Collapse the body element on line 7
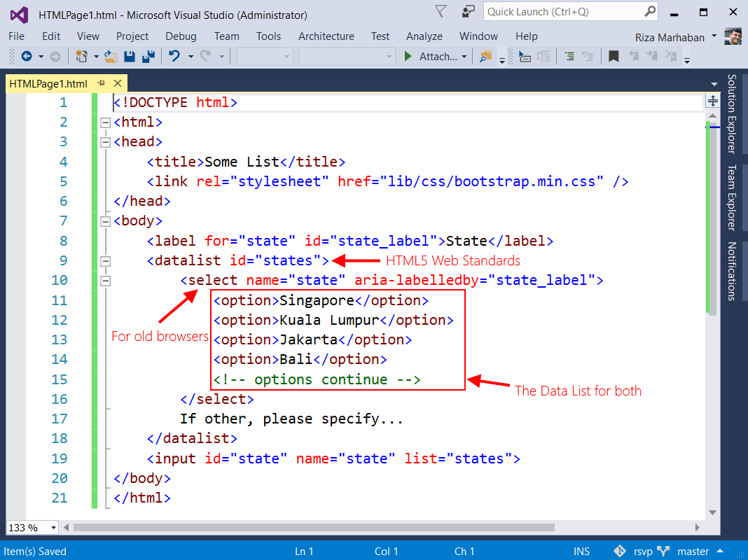This screenshot has width=748, height=560. point(106,221)
